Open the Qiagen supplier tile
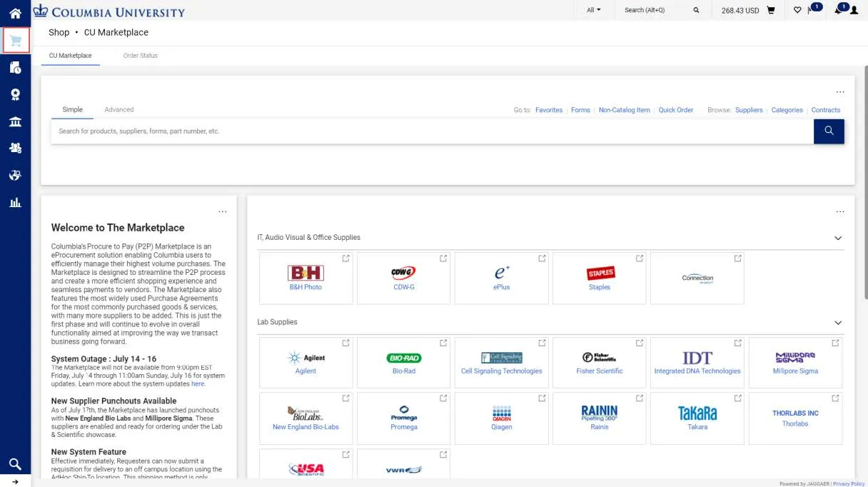The image size is (868, 487). 502,418
